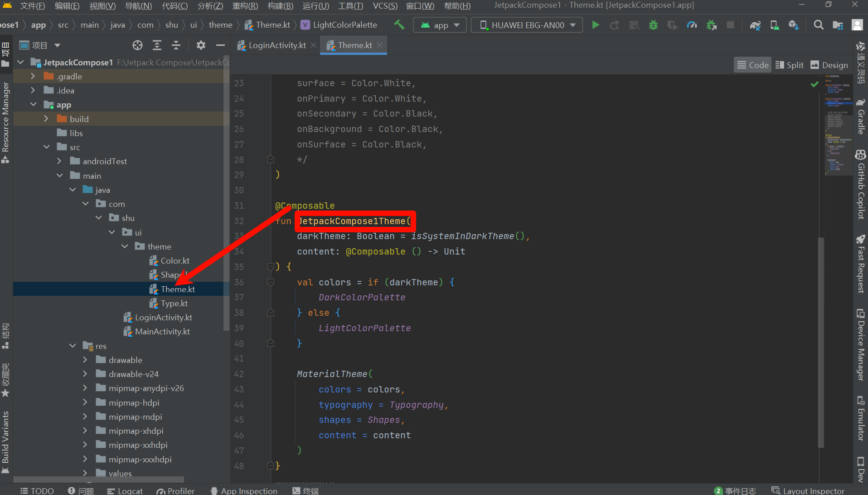The image size is (868, 495).
Task: Open the Logcat tool window
Action: (x=125, y=490)
